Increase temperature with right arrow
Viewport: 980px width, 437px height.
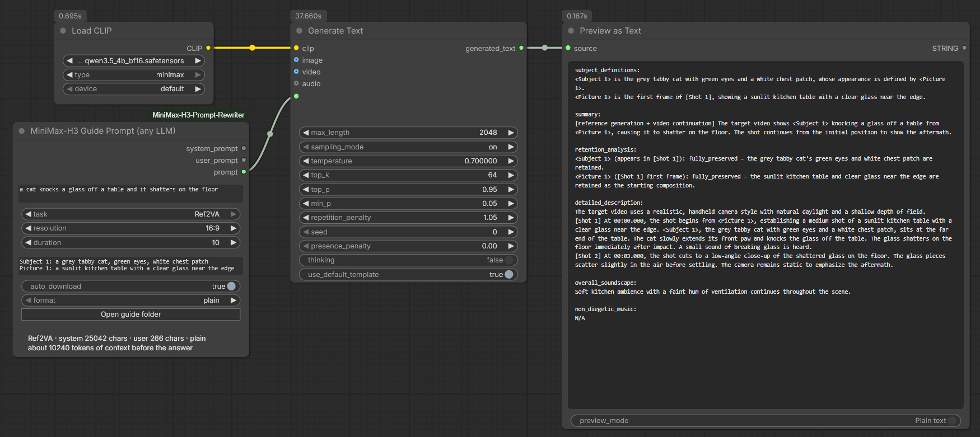coord(511,161)
